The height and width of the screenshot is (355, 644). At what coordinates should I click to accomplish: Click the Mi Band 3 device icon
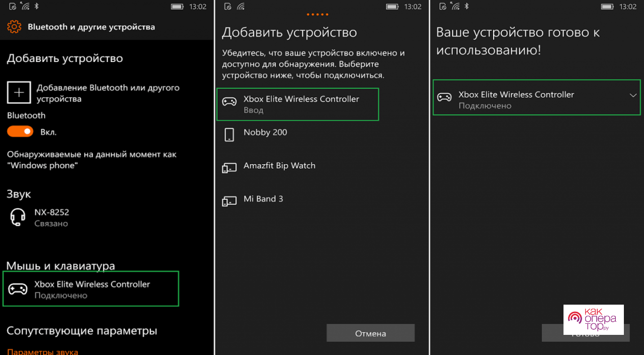[229, 201]
